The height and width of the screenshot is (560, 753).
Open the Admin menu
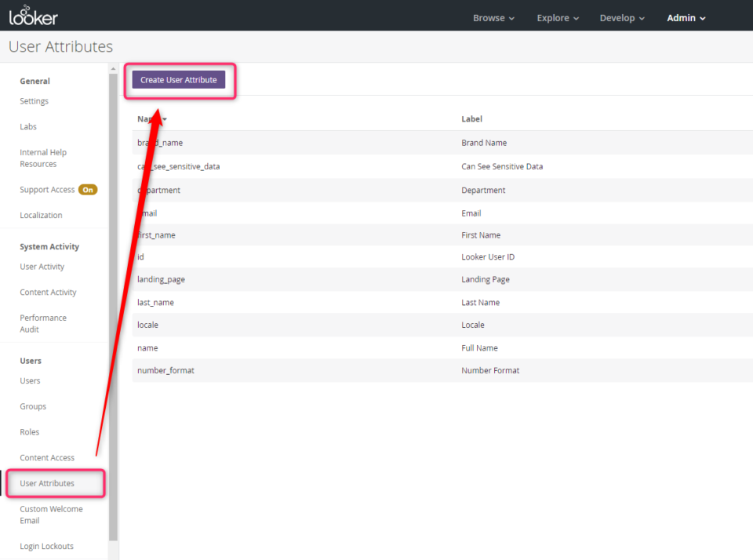(685, 16)
